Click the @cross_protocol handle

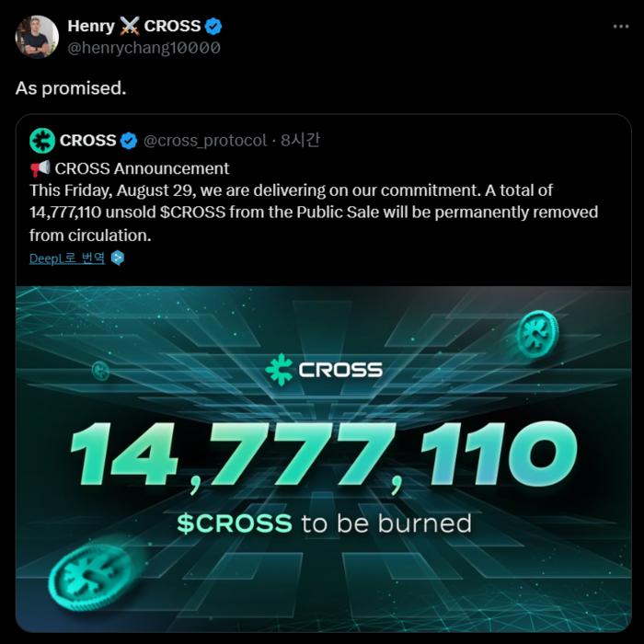(205, 141)
